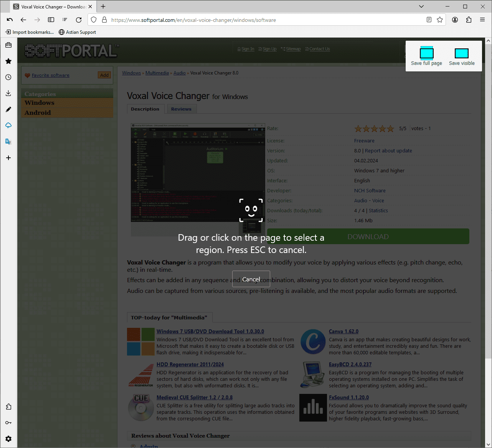Open HDD Regenerator 2011/2024 link
The height and width of the screenshot is (448, 492).
pos(190,365)
